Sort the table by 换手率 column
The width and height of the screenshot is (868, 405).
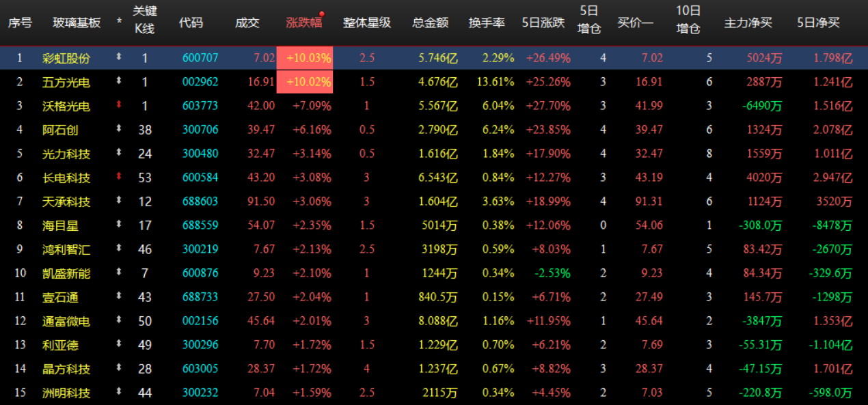488,21
